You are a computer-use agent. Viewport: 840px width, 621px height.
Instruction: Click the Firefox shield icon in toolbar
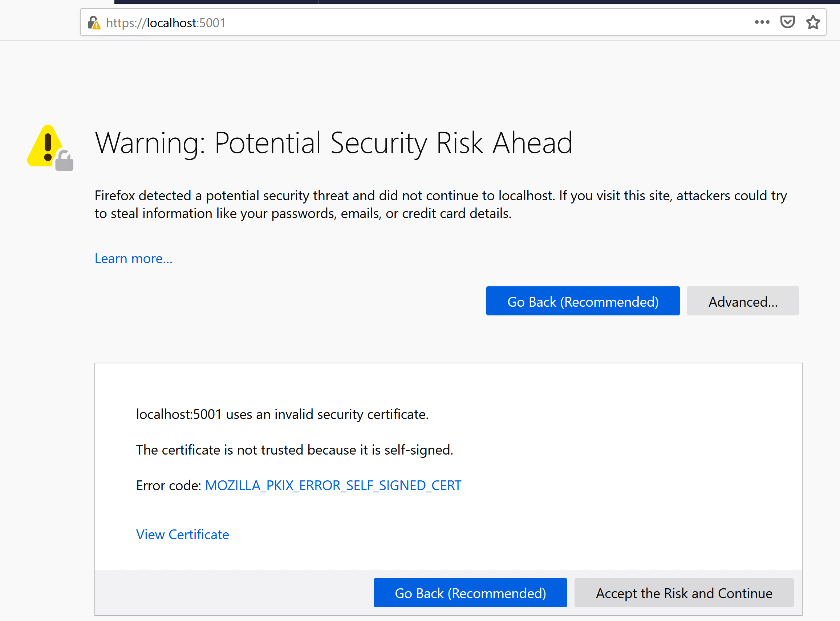point(787,22)
